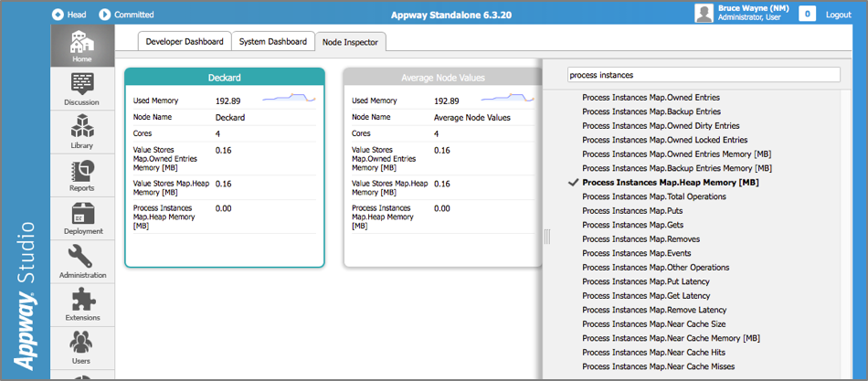
Task: Click Deckard Used Memory value 192.89
Action: (227, 101)
